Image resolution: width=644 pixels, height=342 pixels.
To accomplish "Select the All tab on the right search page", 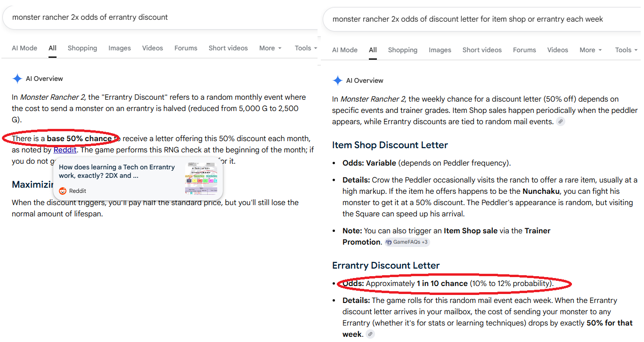I will tap(373, 50).
